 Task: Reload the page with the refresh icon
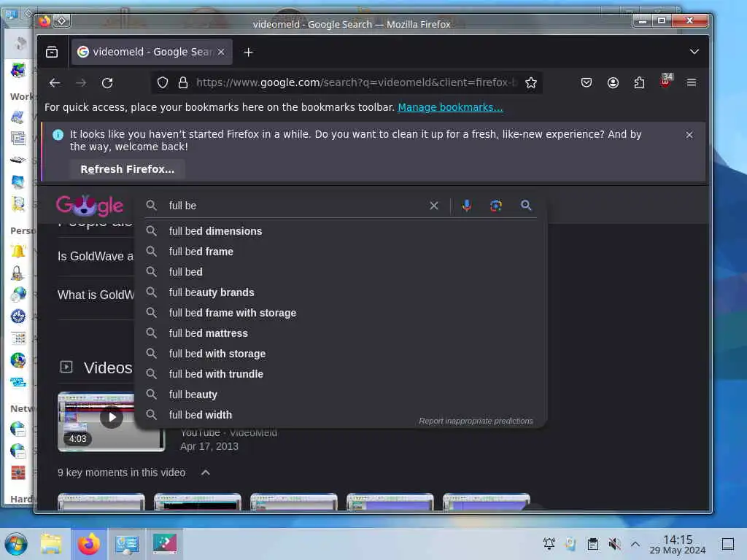tap(107, 83)
